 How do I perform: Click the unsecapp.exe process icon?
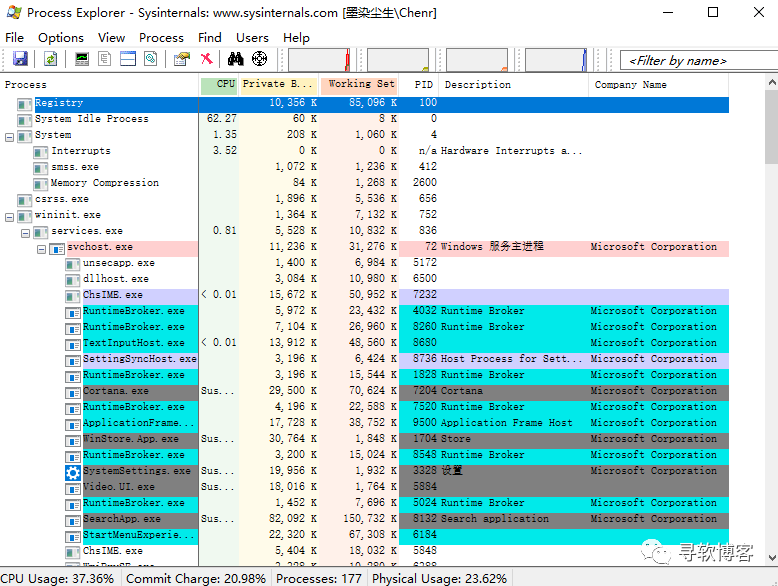tap(73, 265)
